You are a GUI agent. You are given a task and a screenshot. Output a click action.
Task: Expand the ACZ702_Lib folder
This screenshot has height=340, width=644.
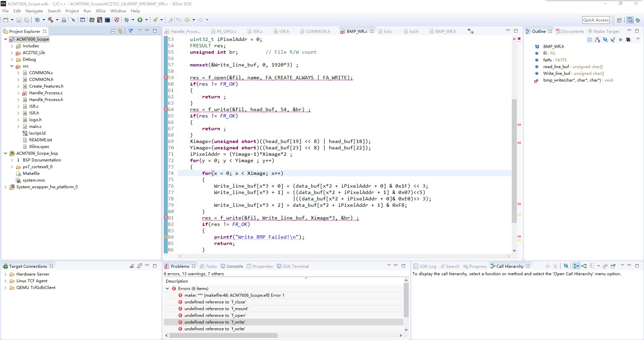[12, 53]
